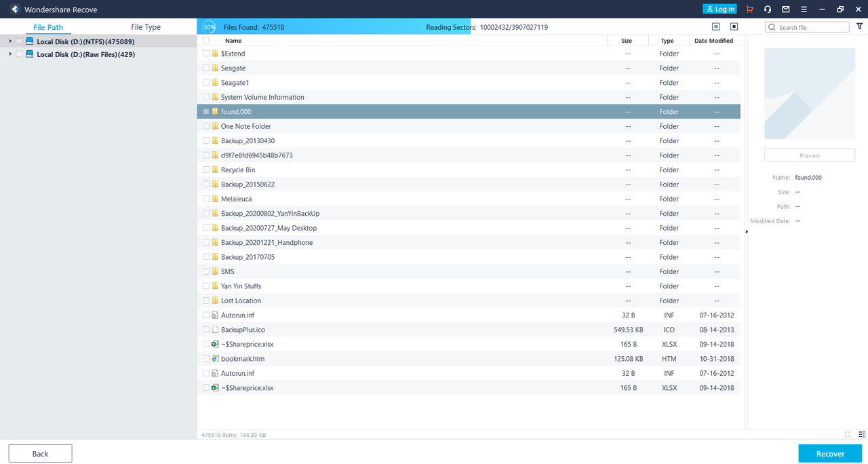Collapse the preview panel with the side arrow

(746, 231)
